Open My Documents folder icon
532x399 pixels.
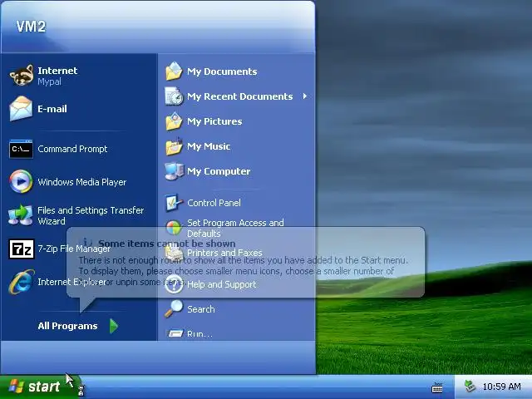pos(174,71)
